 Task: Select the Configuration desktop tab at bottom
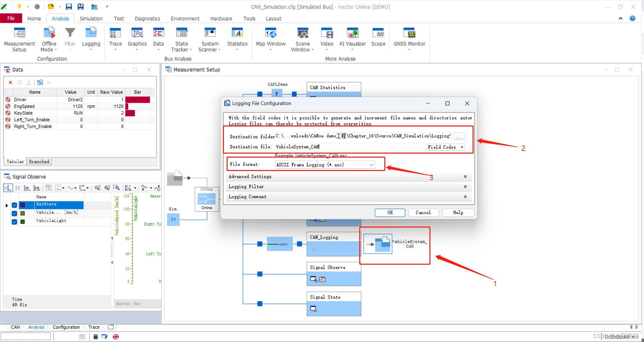(66, 327)
